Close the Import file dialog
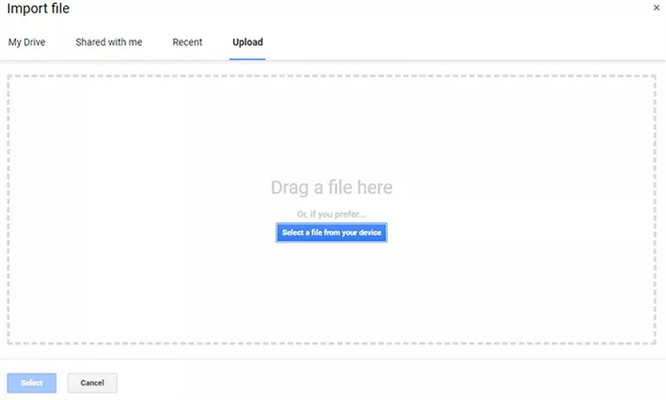Viewport: 666px width, 400px height. click(x=656, y=8)
